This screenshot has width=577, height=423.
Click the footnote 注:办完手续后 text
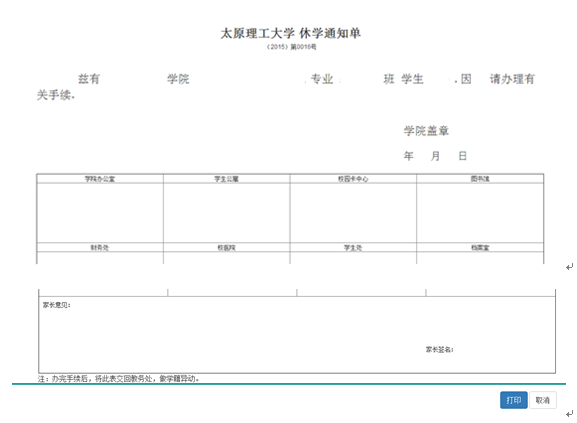tap(118, 378)
